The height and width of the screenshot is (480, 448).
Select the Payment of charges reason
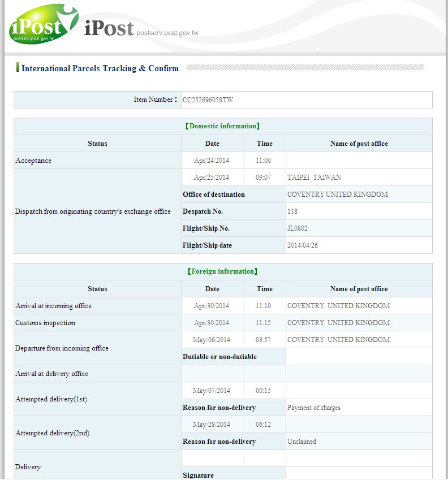[313, 408]
